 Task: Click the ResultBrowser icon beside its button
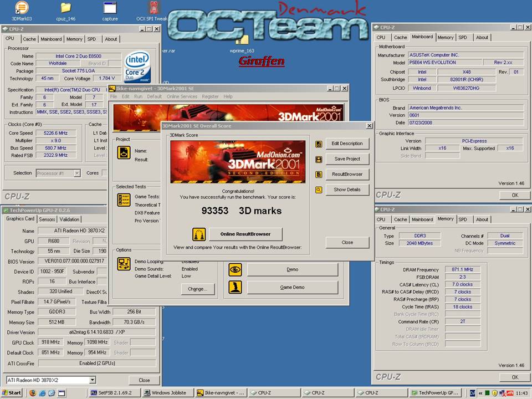coord(319,175)
